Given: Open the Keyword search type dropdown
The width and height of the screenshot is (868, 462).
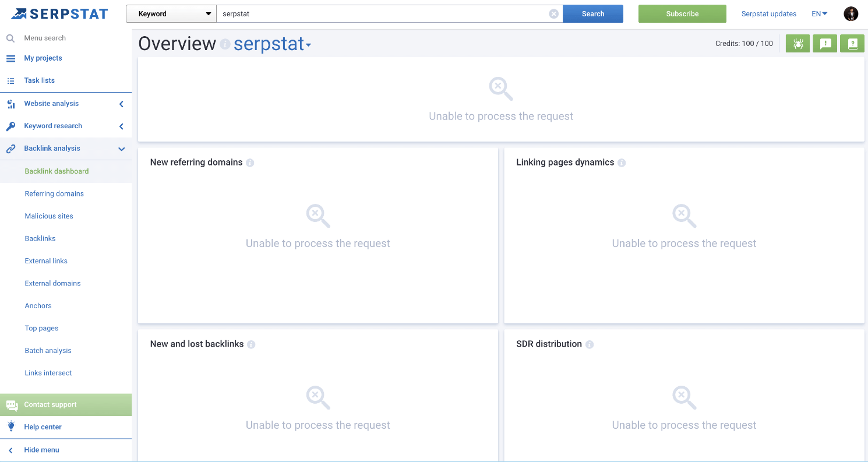Looking at the screenshot, I should click(x=171, y=14).
